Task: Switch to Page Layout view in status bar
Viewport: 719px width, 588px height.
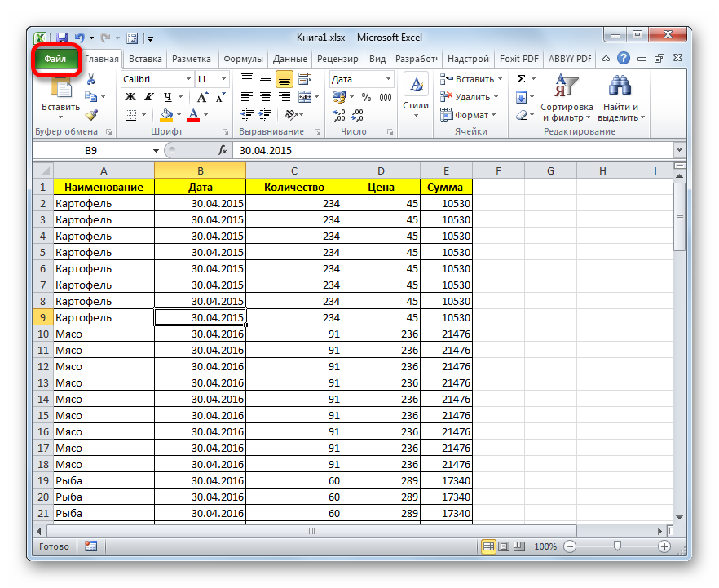Action: pyautogui.click(x=504, y=546)
